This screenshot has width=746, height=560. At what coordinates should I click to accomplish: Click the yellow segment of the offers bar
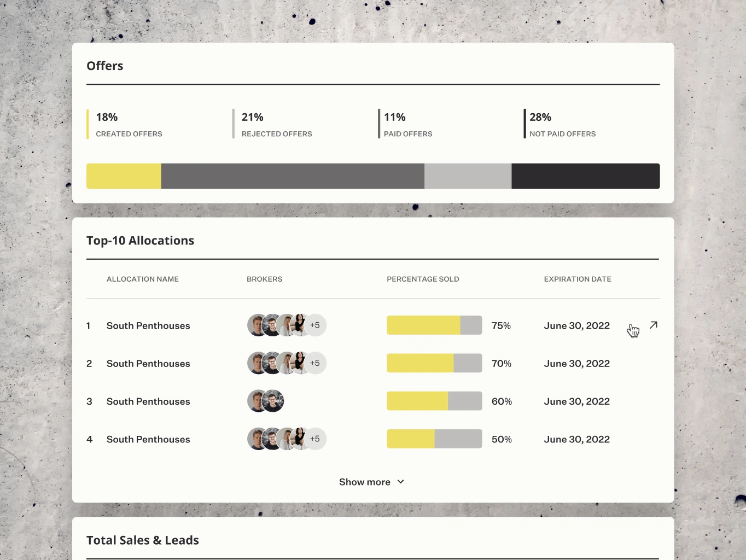123,176
